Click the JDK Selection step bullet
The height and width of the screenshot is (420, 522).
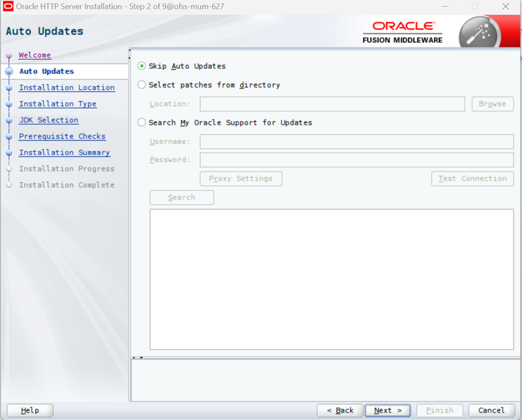point(9,121)
